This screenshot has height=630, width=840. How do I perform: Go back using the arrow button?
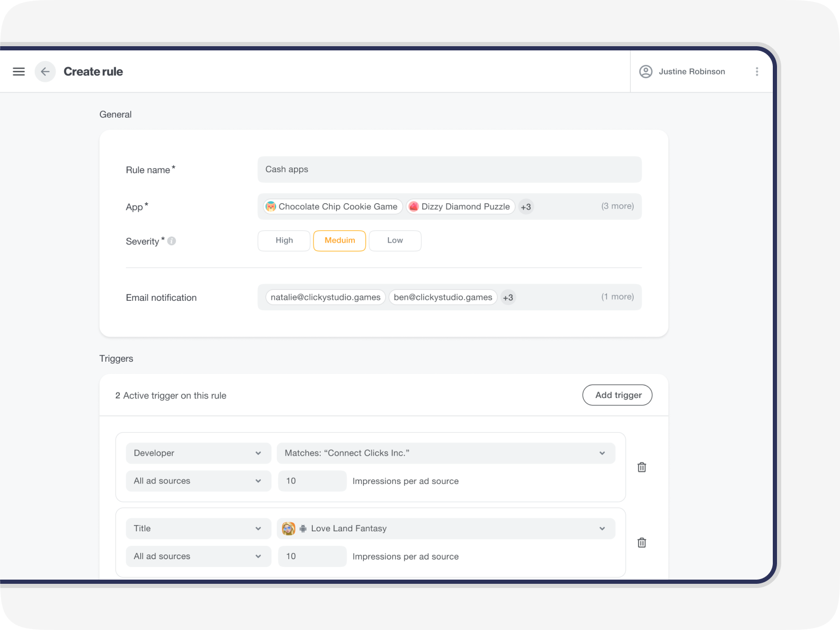pyautogui.click(x=45, y=71)
